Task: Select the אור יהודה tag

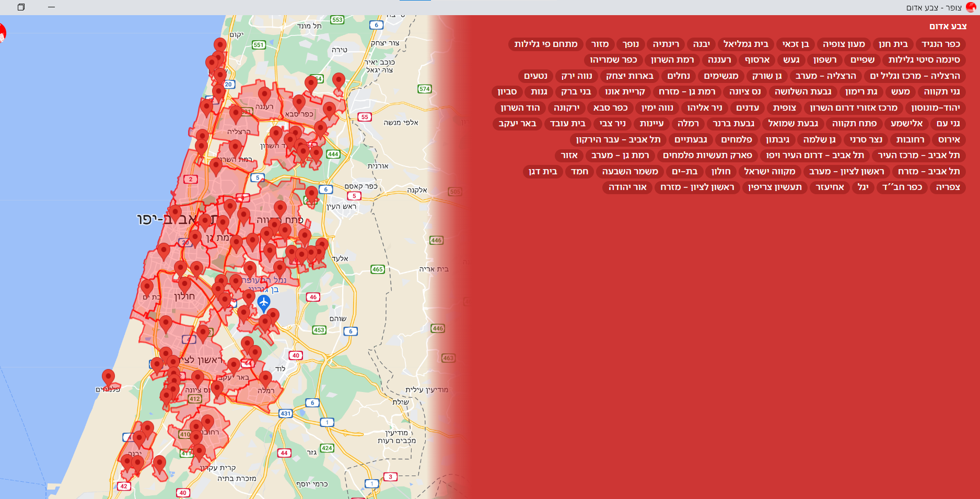Action: tap(627, 187)
